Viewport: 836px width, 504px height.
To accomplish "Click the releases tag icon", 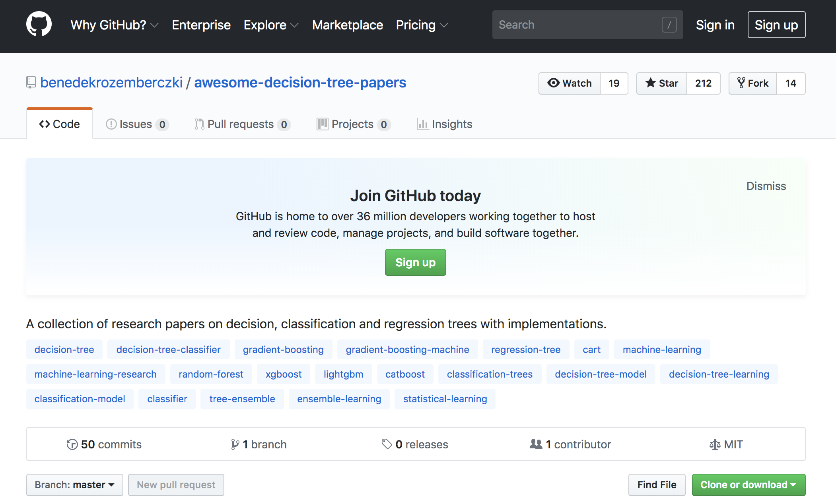I will [387, 444].
